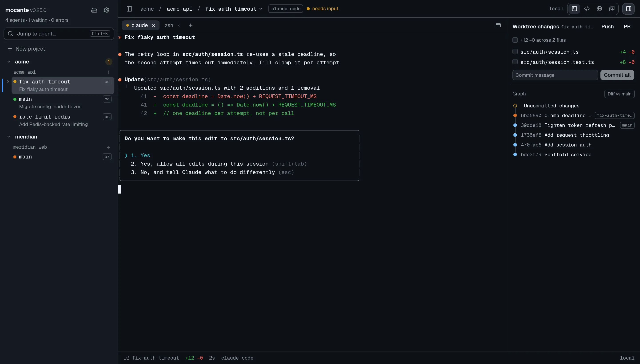Open browser preview globe icon
Viewport: 640px width, 364px height.
[599, 9]
